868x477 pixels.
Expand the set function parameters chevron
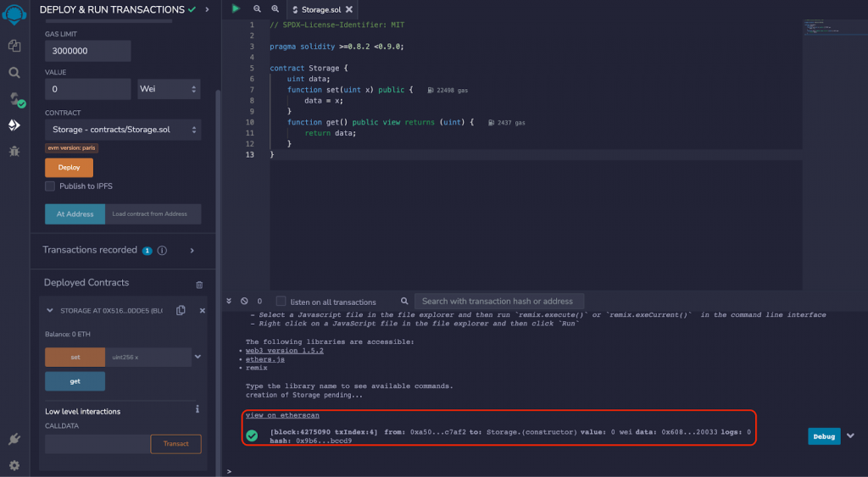[x=198, y=357]
